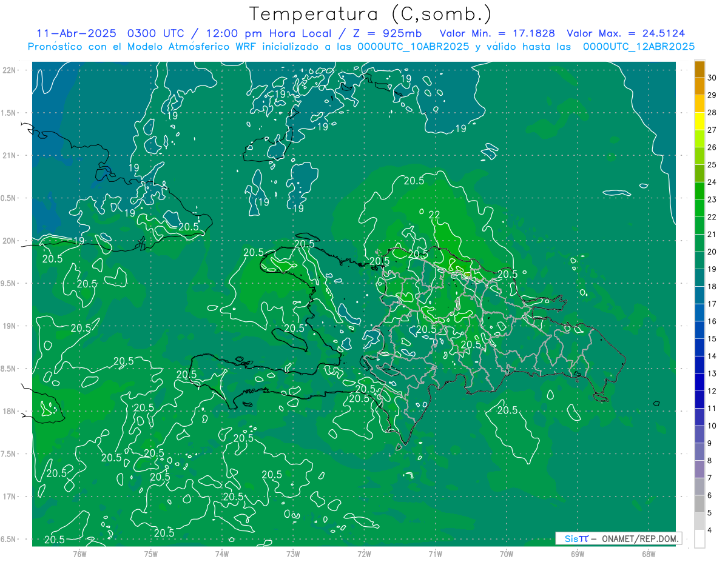Pick the yellow swatch between 27 and 28

click(699, 121)
